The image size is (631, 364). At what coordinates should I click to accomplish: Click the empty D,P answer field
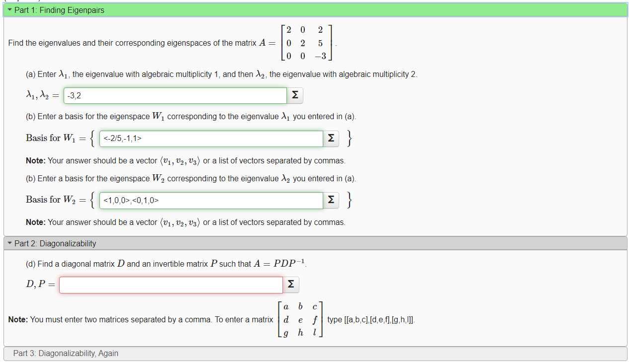pos(171,285)
